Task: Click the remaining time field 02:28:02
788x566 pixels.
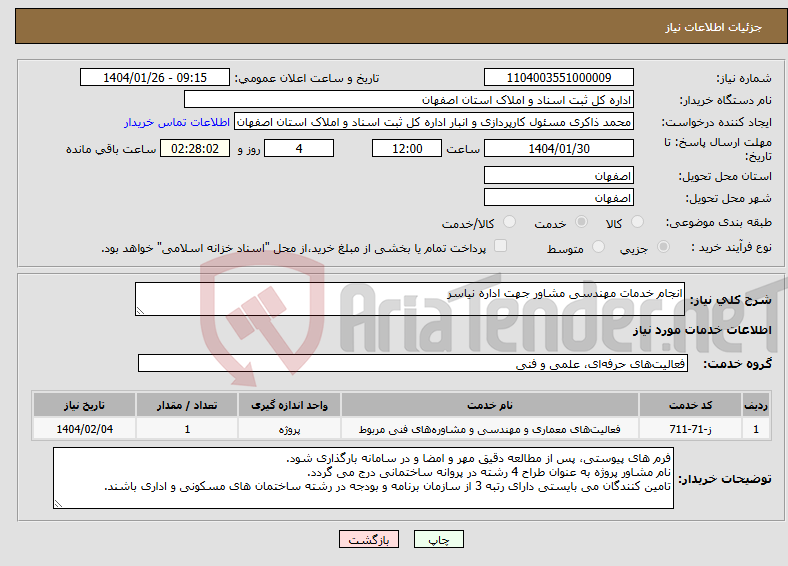Action: [x=195, y=148]
